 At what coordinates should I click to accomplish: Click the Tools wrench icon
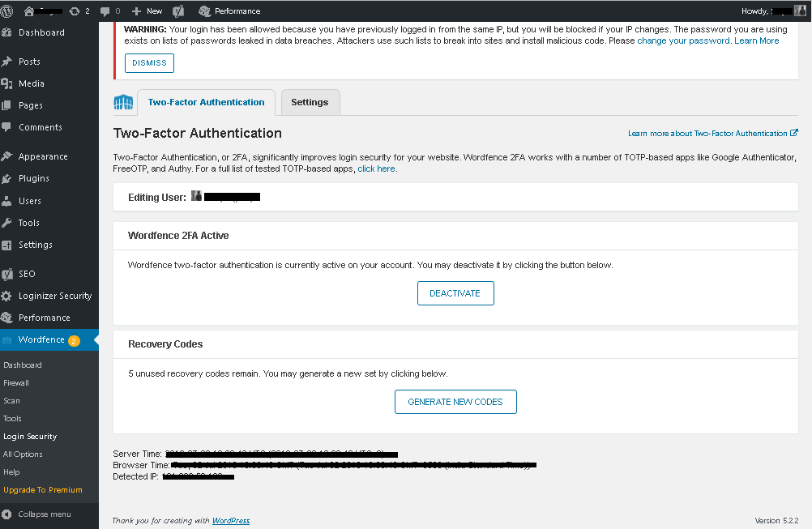[6, 223]
